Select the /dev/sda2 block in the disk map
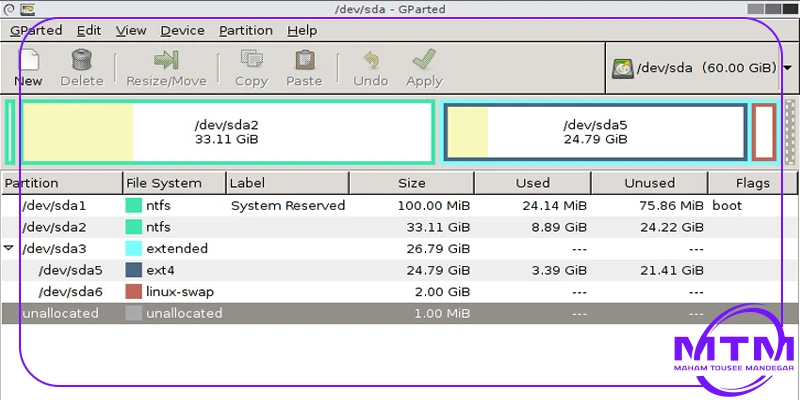The width and height of the screenshot is (800, 400). [227, 131]
